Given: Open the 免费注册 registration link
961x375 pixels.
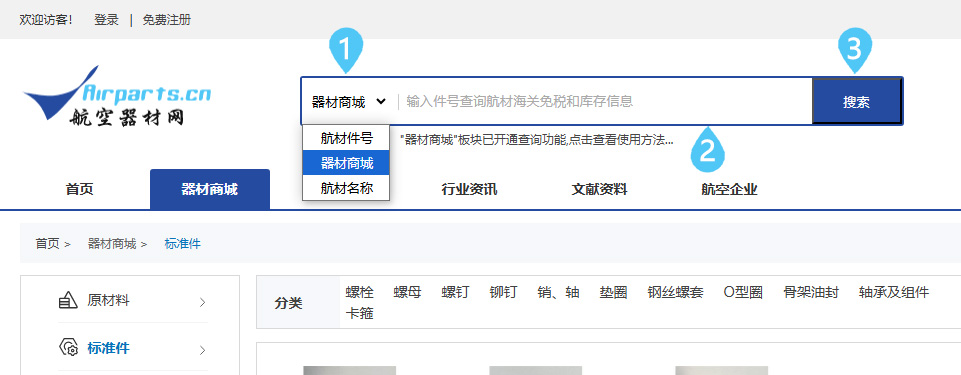Looking at the screenshot, I should pos(166,20).
